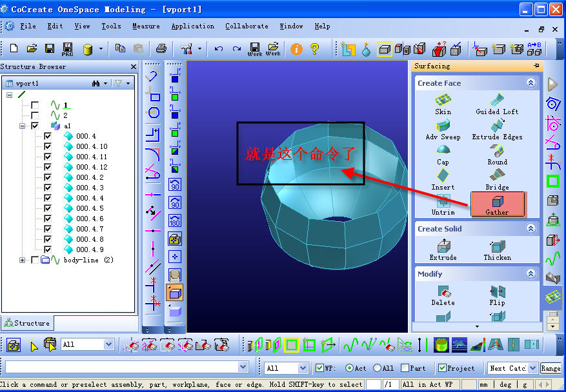
Task: Open the command line history dropdown
Action: 243,367
